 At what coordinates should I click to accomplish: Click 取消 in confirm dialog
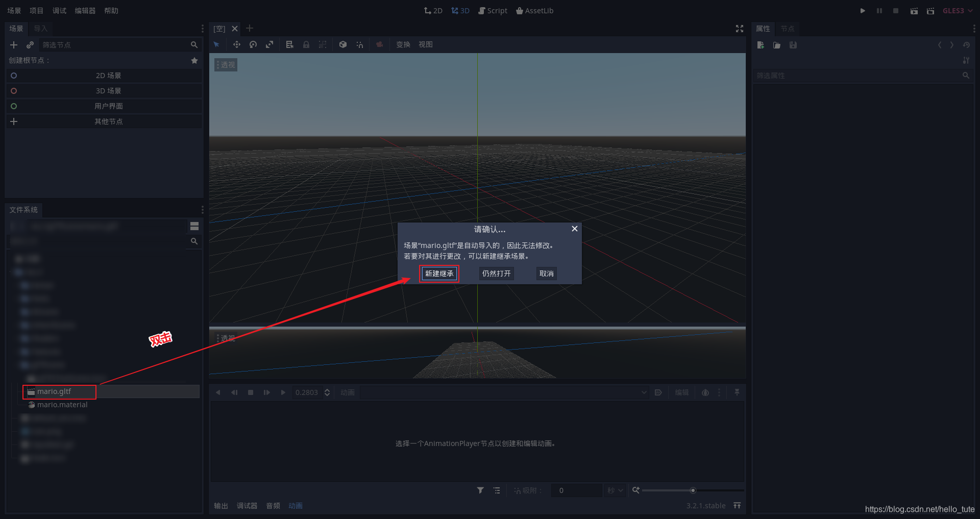[x=547, y=274]
